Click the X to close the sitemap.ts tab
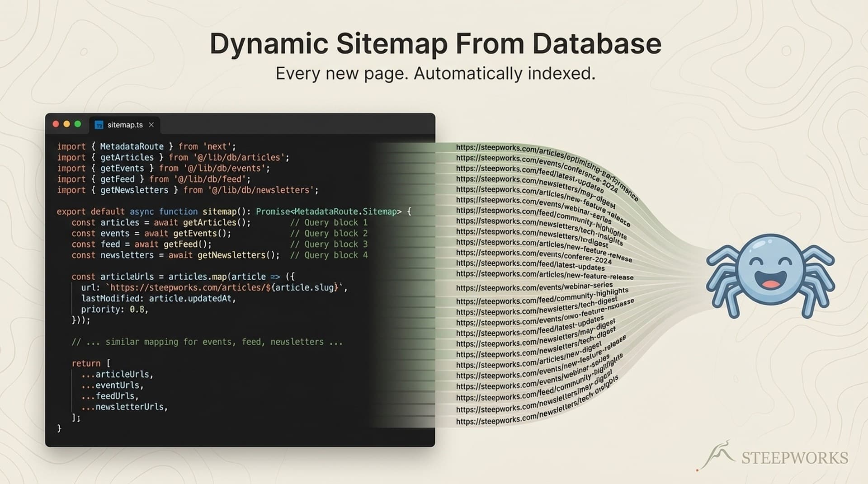 point(152,125)
